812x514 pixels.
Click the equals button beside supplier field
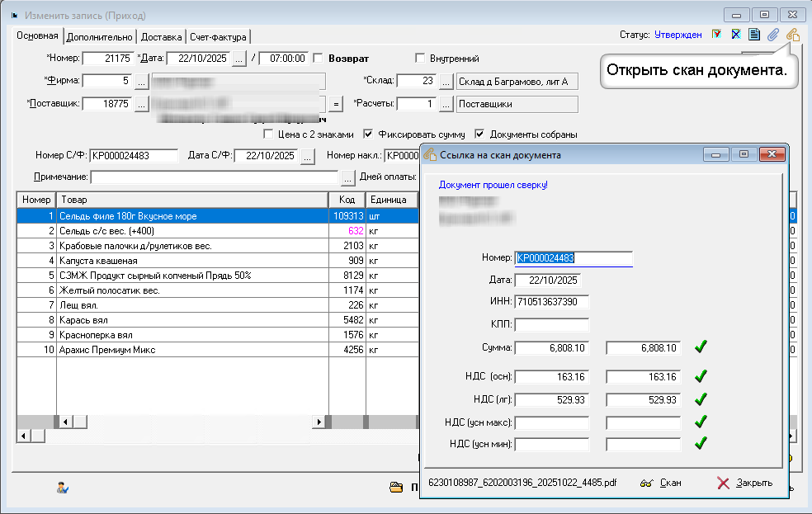click(335, 104)
